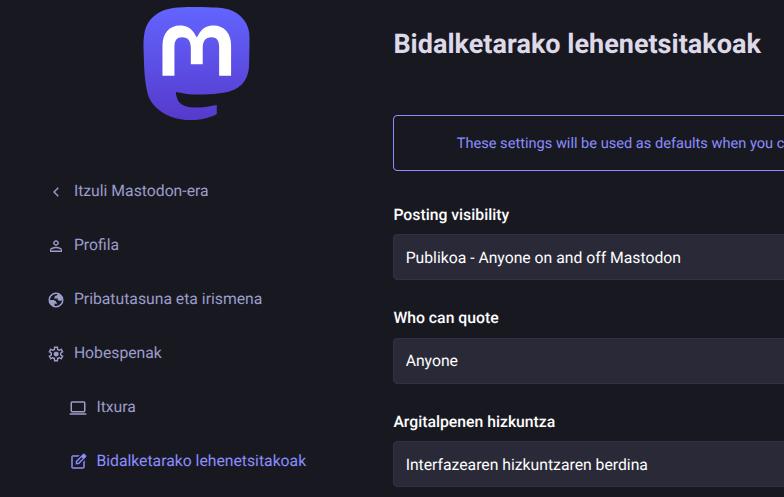Open Pribatutasuna eta irismena settings
784x497 pixels.
click(168, 299)
